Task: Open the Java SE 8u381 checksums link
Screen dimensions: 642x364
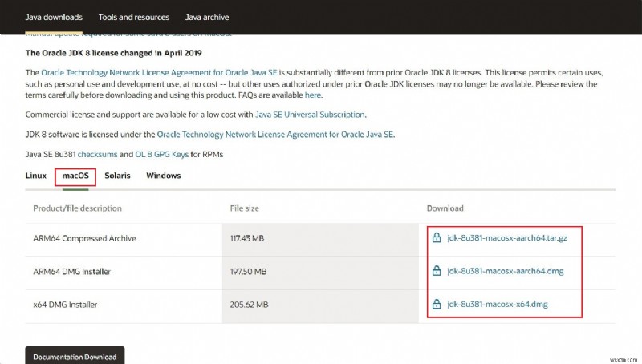Action: 97,154
